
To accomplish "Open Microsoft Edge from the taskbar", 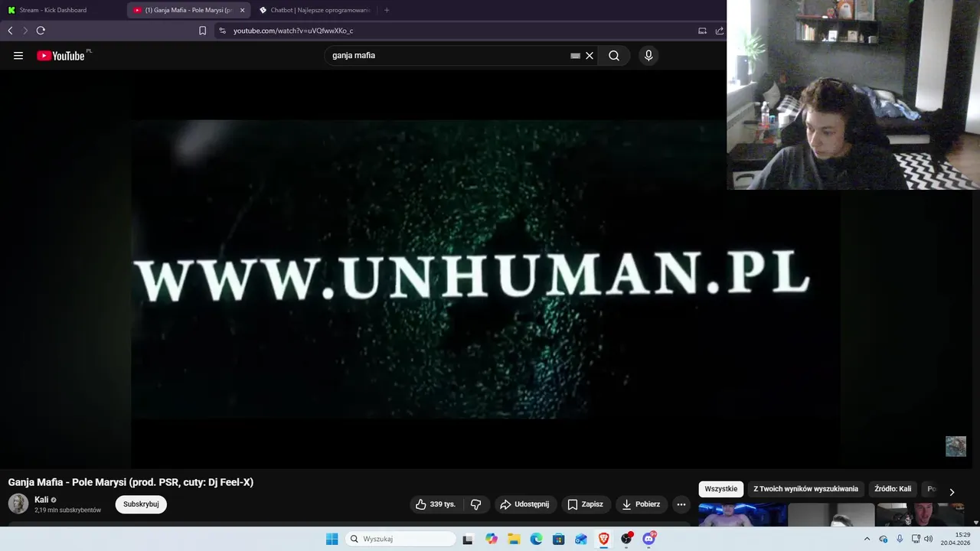I will (x=536, y=539).
